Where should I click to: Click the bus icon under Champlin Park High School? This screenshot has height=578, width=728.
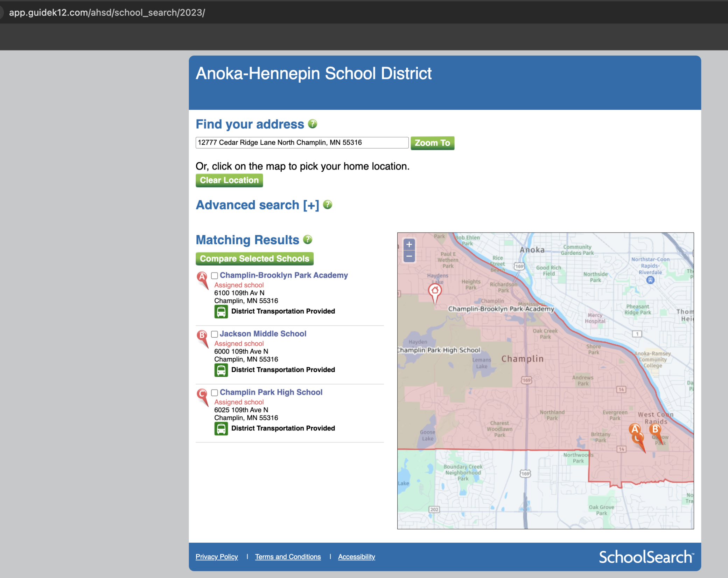[221, 428]
